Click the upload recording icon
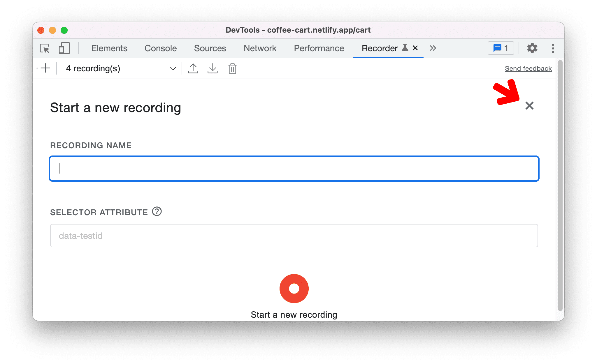Image resolution: width=597 pixels, height=364 pixels. click(193, 68)
